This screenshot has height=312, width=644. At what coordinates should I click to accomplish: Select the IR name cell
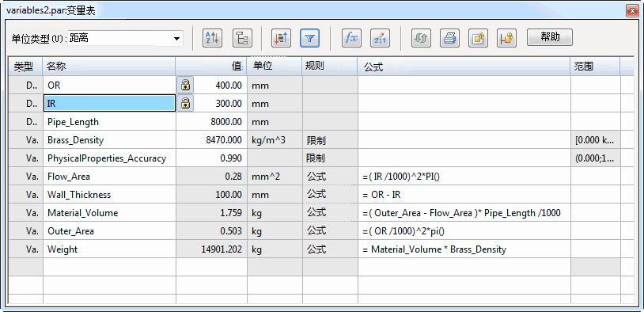110,103
